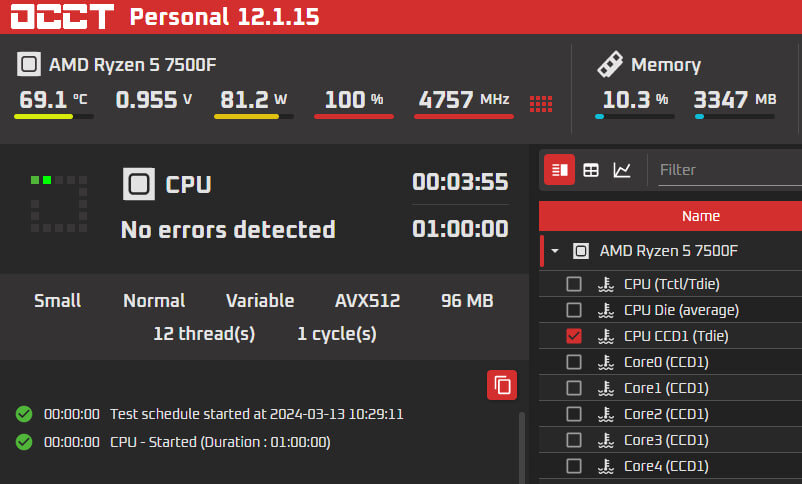Click the Variable load type setting

point(260,301)
